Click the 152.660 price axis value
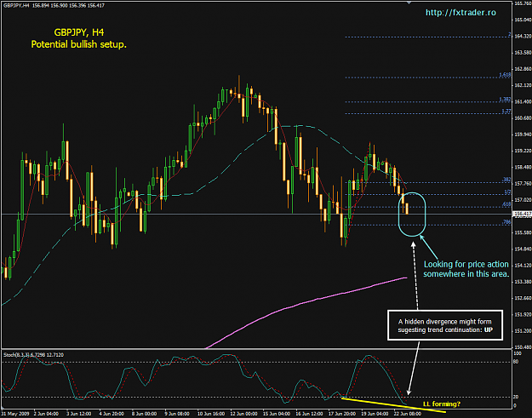Viewport: 532px width, 418px height. 523,298
